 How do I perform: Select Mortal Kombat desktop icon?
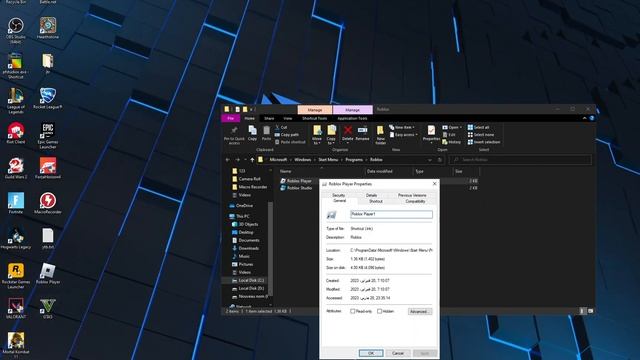pyautogui.click(x=16, y=344)
